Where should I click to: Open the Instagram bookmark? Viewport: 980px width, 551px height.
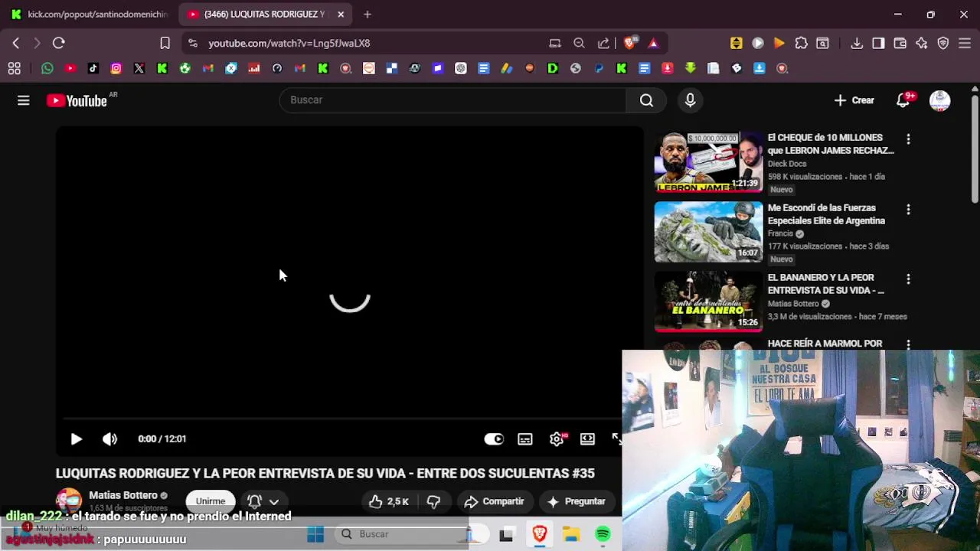point(116,69)
